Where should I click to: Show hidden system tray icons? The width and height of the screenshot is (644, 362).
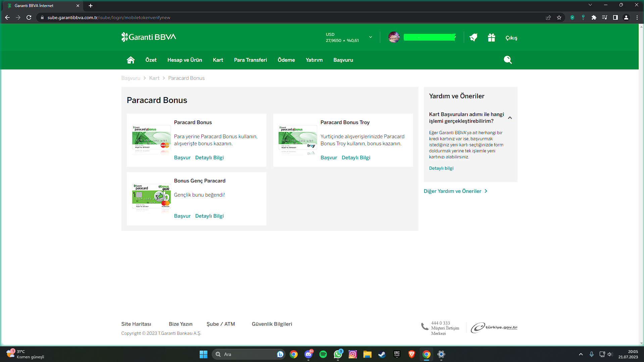581,354
